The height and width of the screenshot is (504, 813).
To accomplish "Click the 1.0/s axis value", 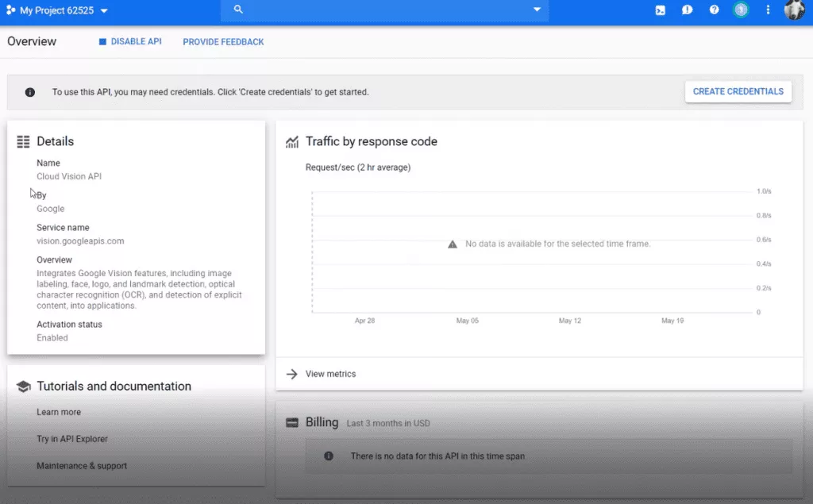I will pos(764,191).
